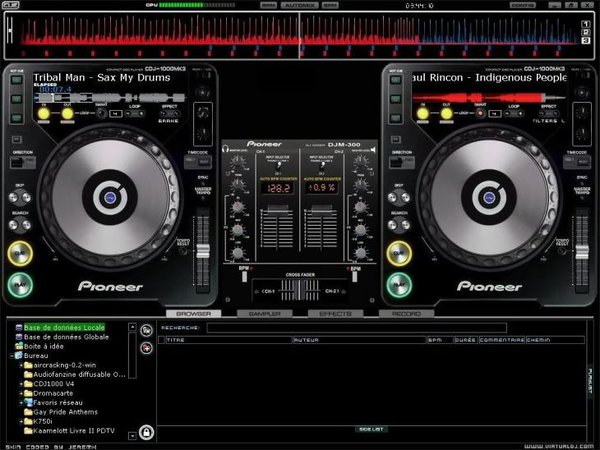The image size is (600, 450).
Task: Expand the K750i folder
Action: (x=21, y=421)
